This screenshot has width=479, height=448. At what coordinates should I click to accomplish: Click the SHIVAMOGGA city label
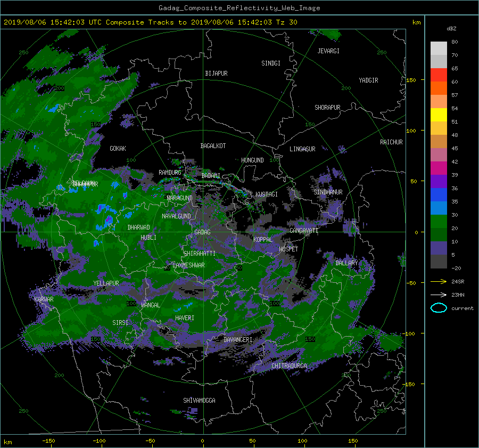pos(199,400)
